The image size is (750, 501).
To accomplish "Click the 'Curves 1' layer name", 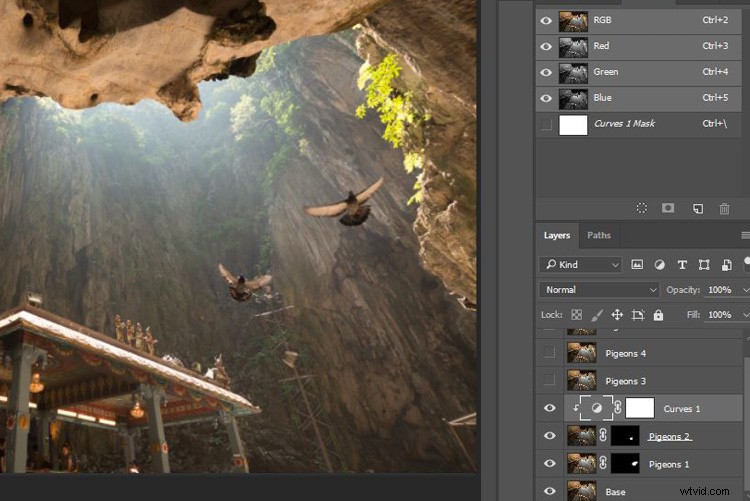I will [682, 409].
